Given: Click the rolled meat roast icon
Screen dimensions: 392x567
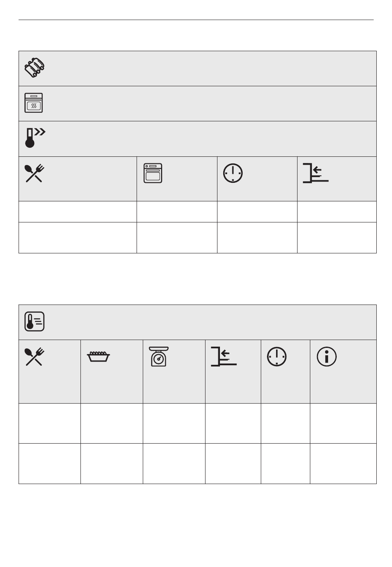Looking at the screenshot, I should pyautogui.click(x=35, y=68).
